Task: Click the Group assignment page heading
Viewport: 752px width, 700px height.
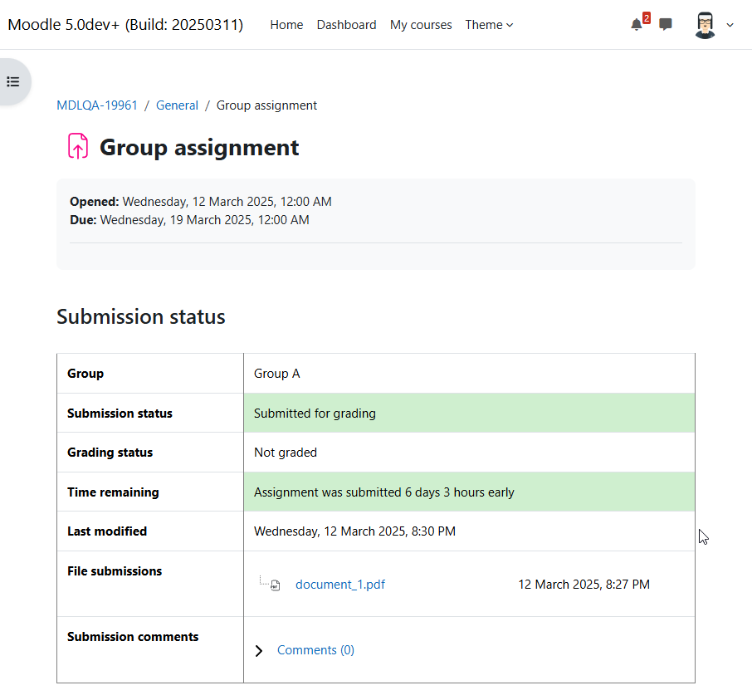Action: pos(199,147)
